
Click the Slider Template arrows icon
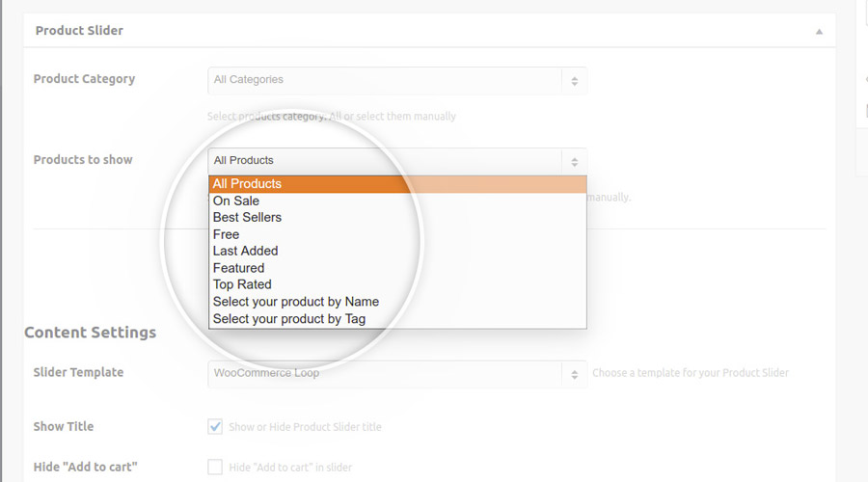(574, 374)
